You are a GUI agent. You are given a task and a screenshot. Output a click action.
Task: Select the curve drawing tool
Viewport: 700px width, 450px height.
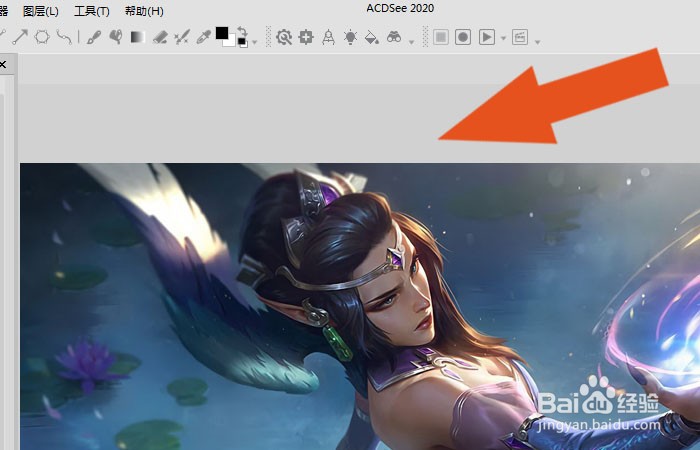(x=64, y=37)
